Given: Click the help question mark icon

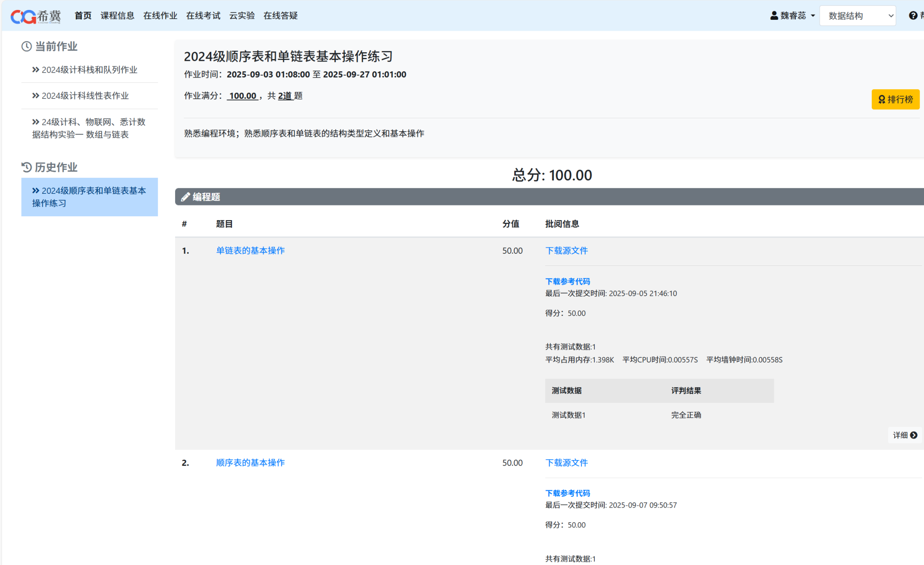Looking at the screenshot, I should pos(913,16).
